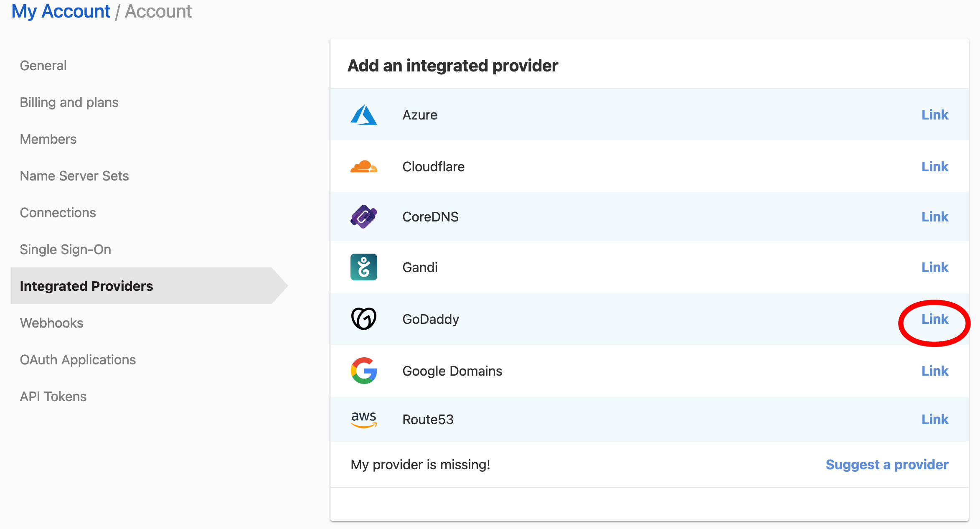Viewport: 980px width, 529px height.
Task: Link the CoreDNS provider
Action: pyautogui.click(x=935, y=216)
